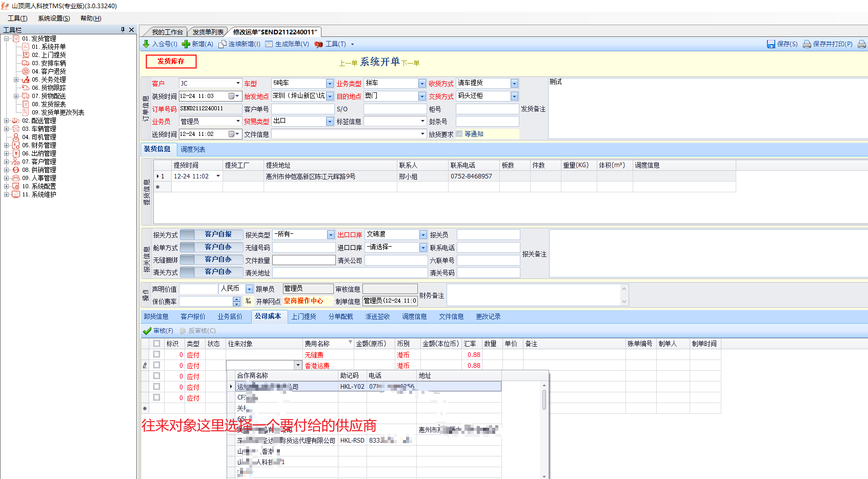Open the 系统设置 menu
The width and height of the screenshot is (868, 479).
point(54,18)
